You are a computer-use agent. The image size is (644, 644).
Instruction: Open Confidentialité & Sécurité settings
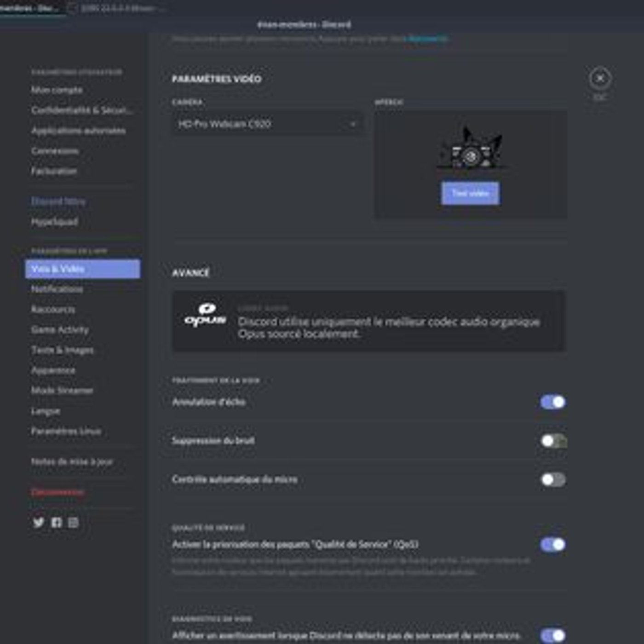pyautogui.click(x=82, y=110)
